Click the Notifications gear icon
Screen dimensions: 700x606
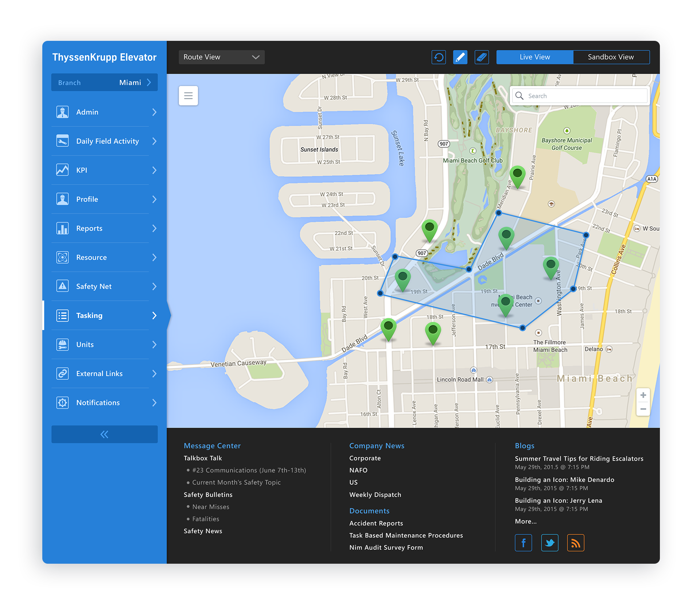pos(62,403)
